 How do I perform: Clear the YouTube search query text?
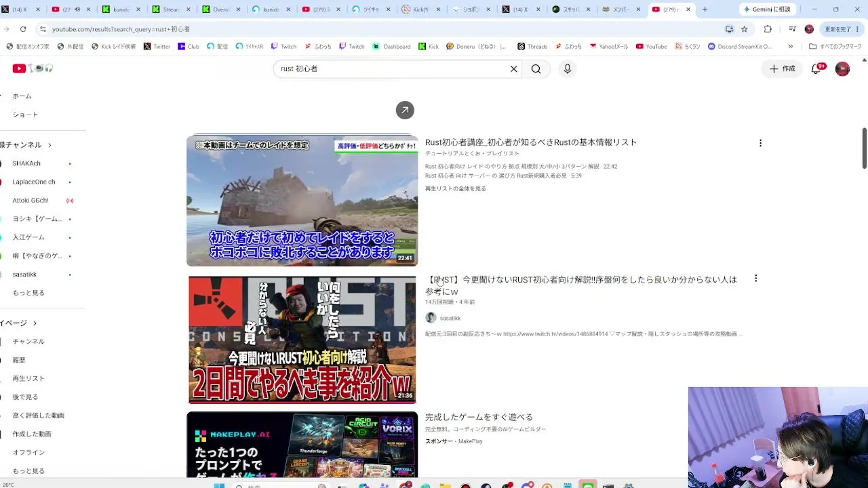[x=514, y=68]
